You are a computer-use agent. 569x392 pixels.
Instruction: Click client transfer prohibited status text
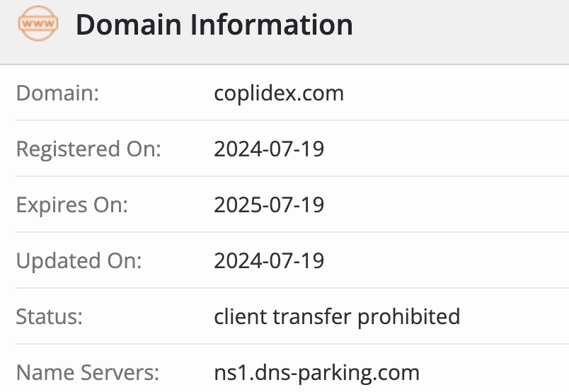337,316
